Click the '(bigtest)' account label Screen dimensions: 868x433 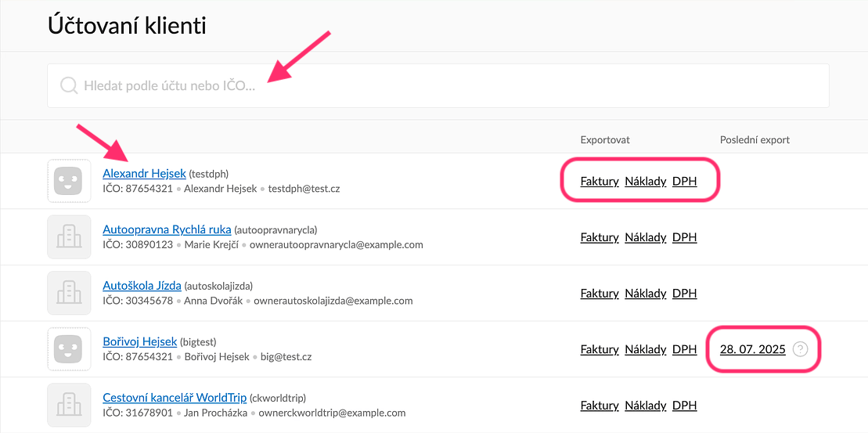197,342
